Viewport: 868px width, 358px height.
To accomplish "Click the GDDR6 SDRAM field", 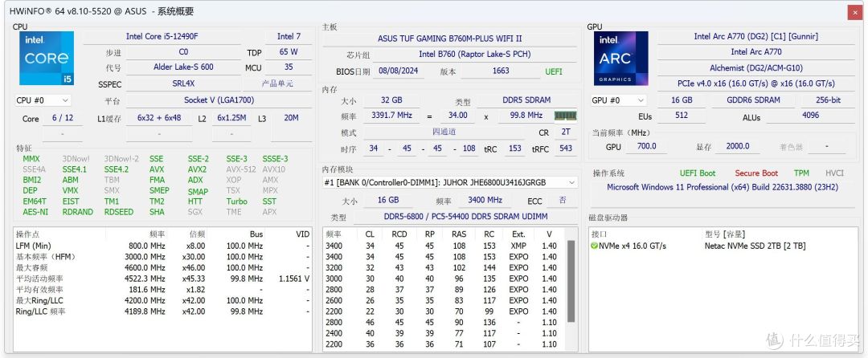I will [x=753, y=100].
